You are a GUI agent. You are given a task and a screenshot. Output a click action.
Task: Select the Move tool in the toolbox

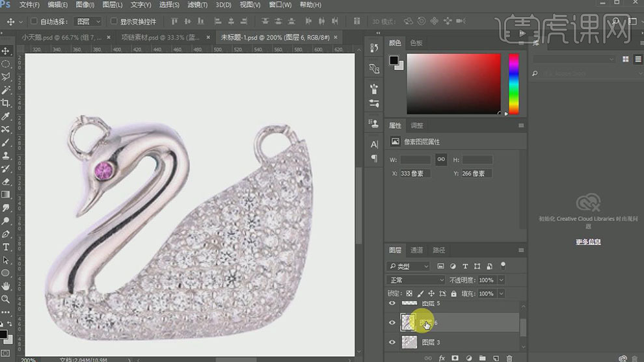(x=6, y=51)
